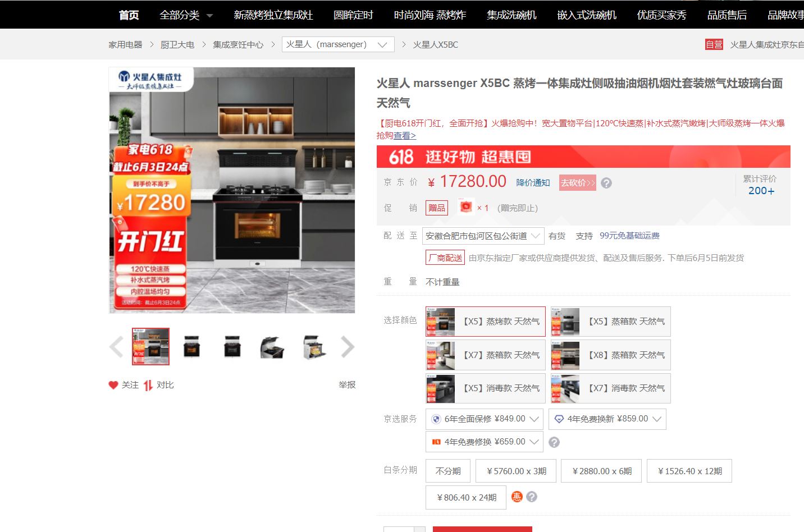Open 火星人集成灶京东 store link
This screenshot has width=804, height=532.
tap(767, 44)
